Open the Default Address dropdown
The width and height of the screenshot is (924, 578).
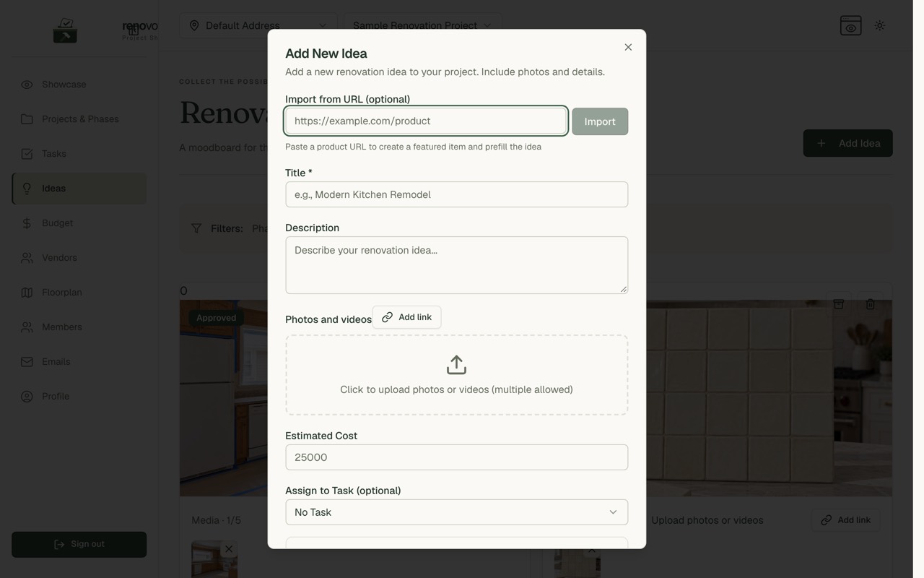[258, 25]
